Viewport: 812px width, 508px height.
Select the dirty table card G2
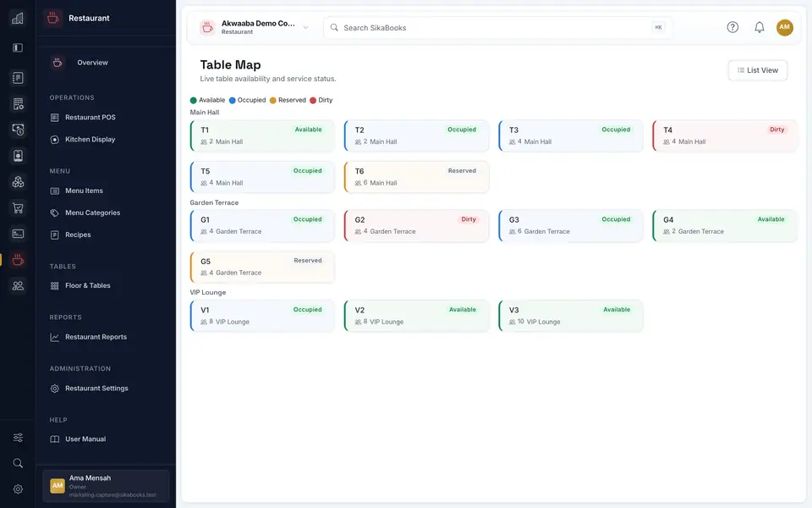point(416,225)
